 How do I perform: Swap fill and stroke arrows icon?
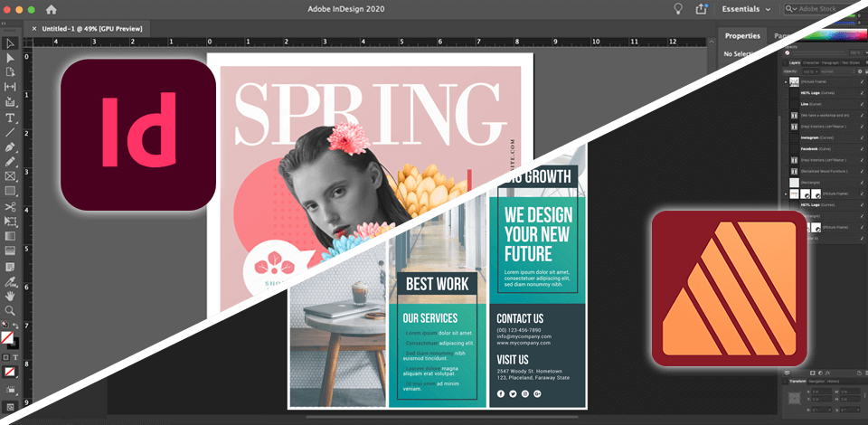[15, 326]
